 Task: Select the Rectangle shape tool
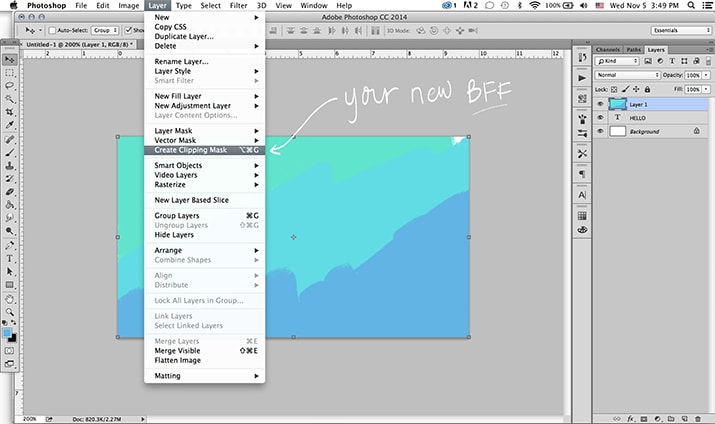pos(10,285)
